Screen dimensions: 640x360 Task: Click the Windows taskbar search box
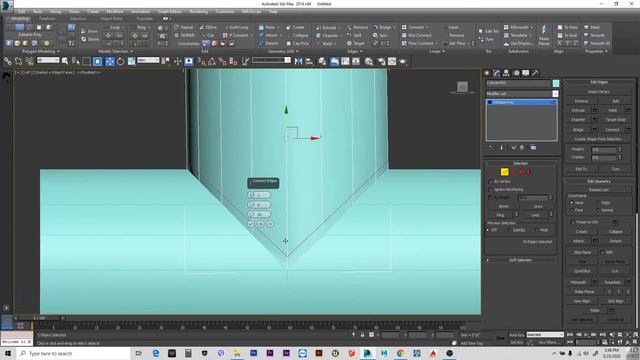click(73, 353)
